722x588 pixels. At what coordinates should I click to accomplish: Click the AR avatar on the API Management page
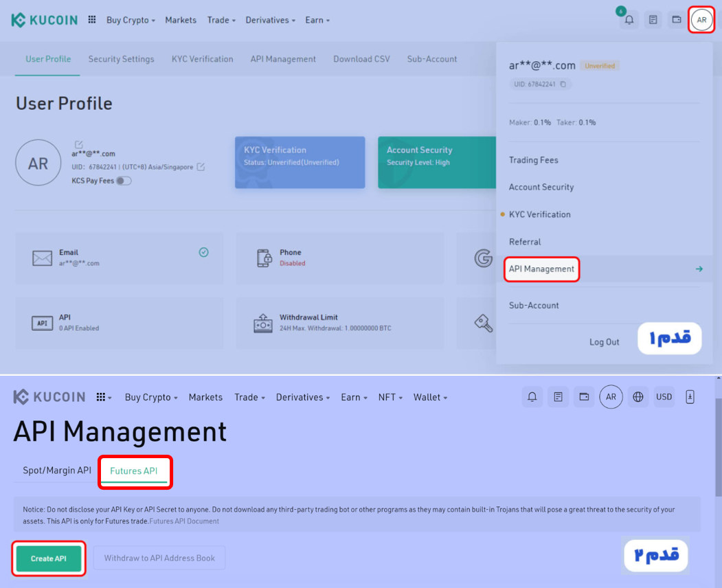click(x=611, y=397)
